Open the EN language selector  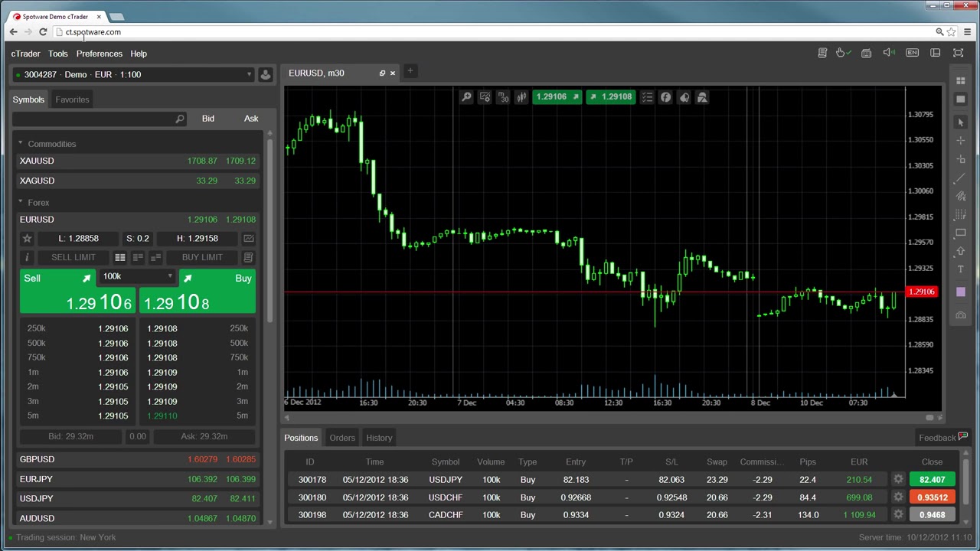(912, 53)
